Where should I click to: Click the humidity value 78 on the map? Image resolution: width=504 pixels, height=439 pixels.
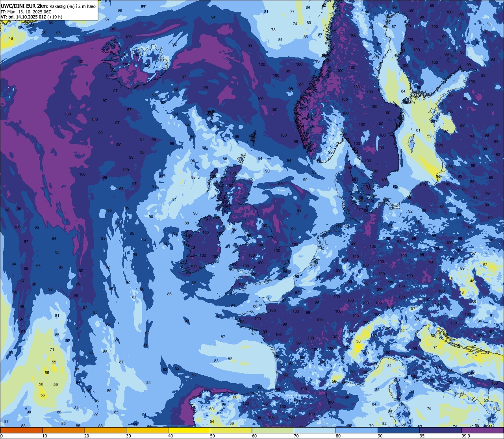273,30
